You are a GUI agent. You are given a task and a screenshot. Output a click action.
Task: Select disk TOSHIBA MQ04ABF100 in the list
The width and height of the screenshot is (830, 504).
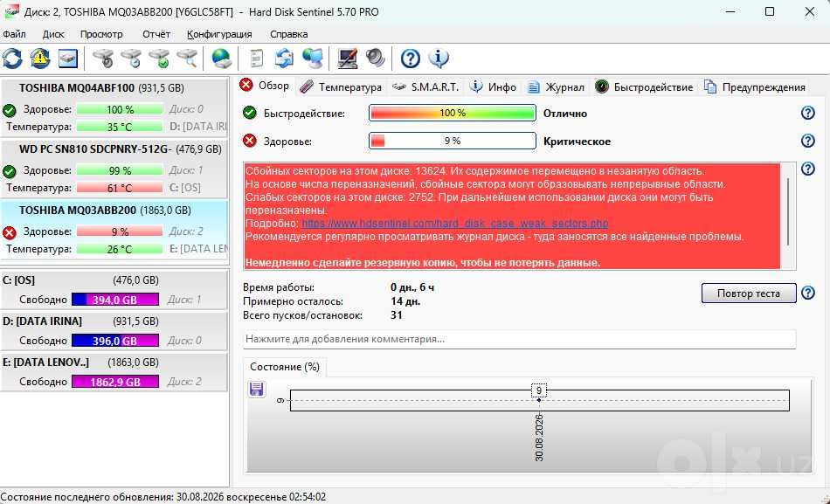tap(114, 107)
